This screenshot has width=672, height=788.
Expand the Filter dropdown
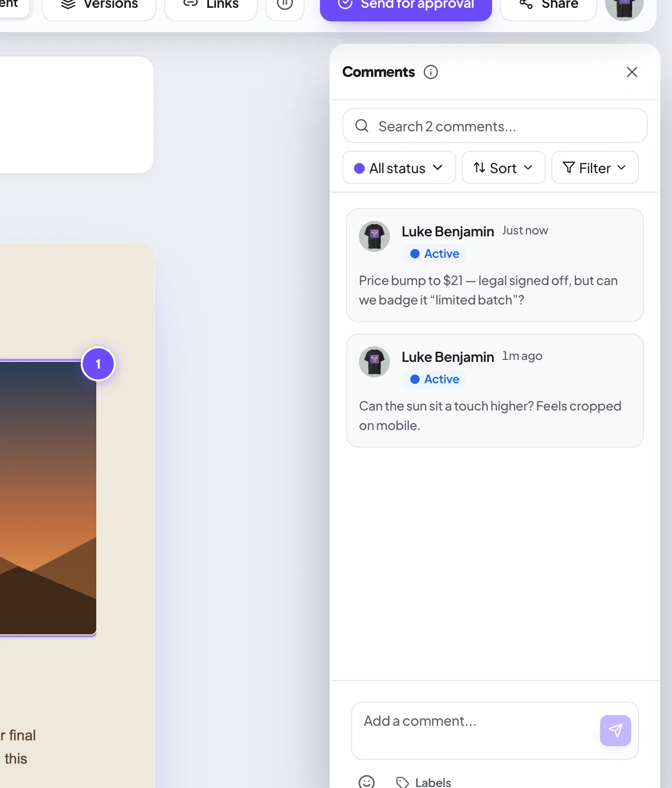coord(595,167)
